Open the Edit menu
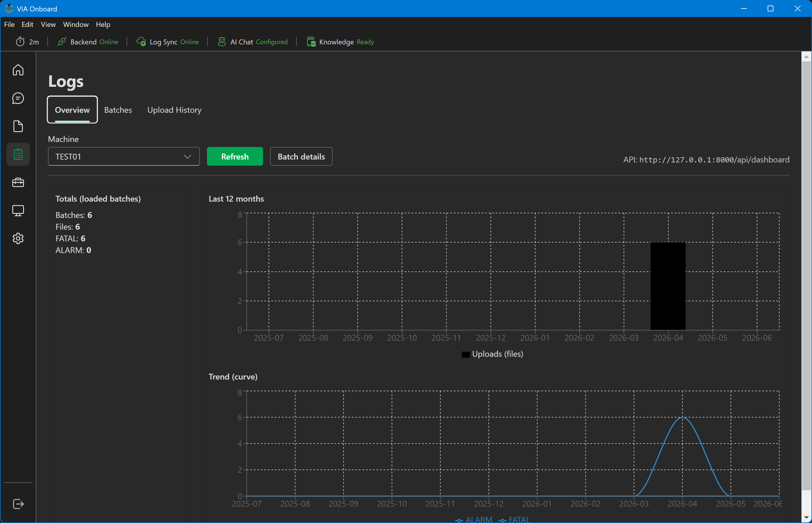 point(27,25)
